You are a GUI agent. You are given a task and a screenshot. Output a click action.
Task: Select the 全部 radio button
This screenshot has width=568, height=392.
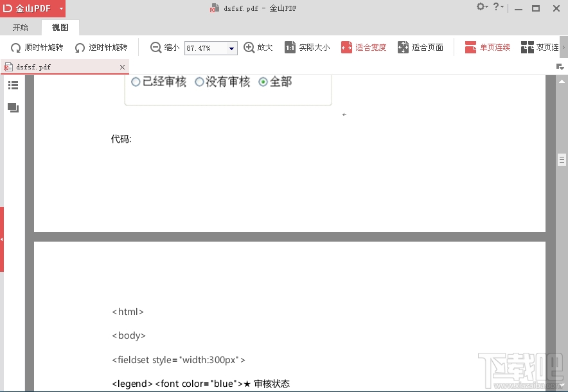click(263, 82)
